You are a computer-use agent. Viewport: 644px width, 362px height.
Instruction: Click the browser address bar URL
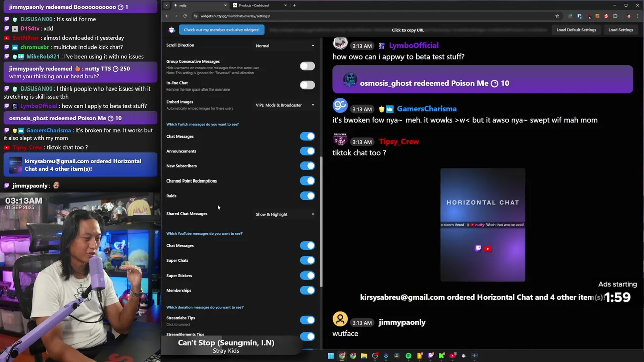point(235,16)
